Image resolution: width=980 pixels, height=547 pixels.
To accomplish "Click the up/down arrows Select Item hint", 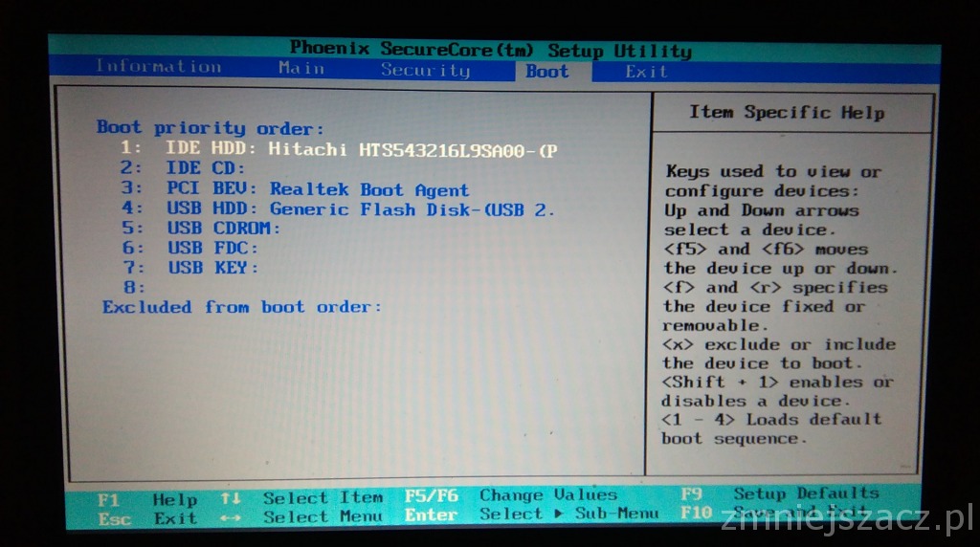I will (301, 498).
